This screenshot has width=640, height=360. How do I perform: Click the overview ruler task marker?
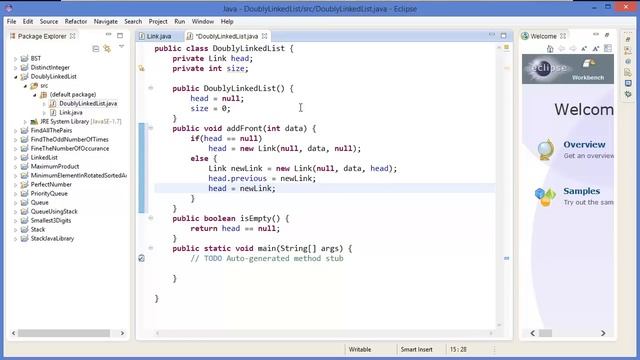click(x=507, y=258)
